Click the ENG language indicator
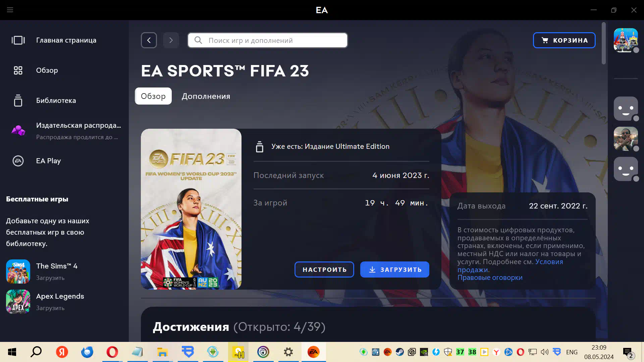644x362 pixels. point(572,352)
